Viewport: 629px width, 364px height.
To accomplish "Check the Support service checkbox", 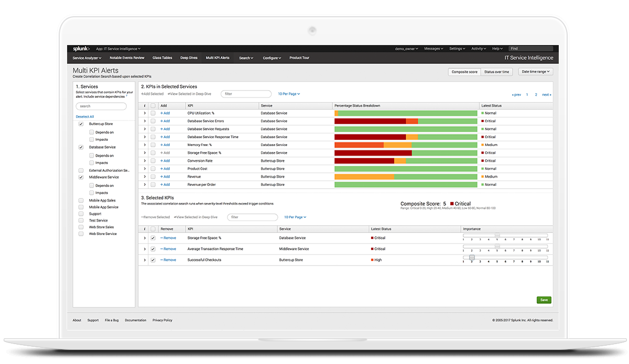I will [x=81, y=214].
